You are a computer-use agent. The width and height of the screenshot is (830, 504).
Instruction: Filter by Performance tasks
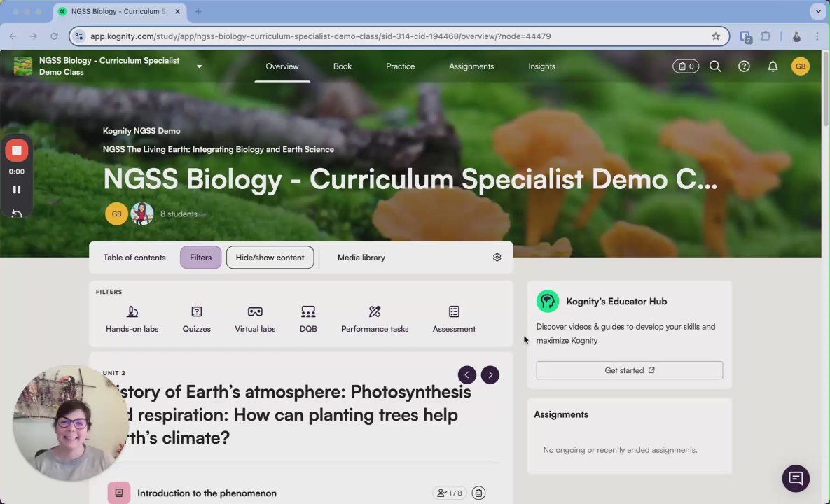pyautogui.click(x=374, y=319)
